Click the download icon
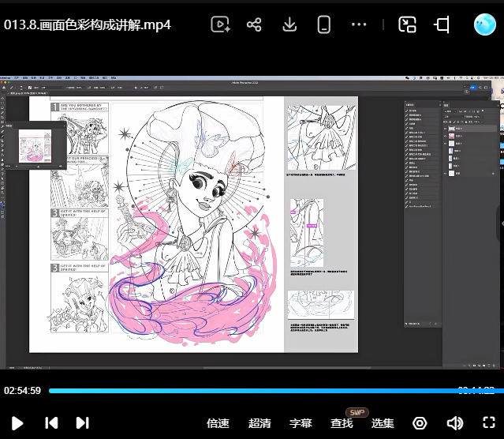The image size is (504, 439). pos(289,24)
